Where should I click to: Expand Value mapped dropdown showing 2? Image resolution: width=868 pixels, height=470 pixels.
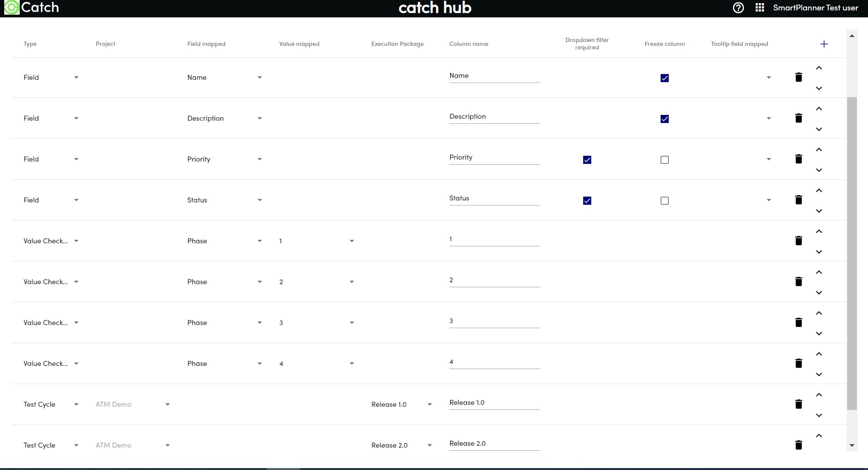[316, 282]
